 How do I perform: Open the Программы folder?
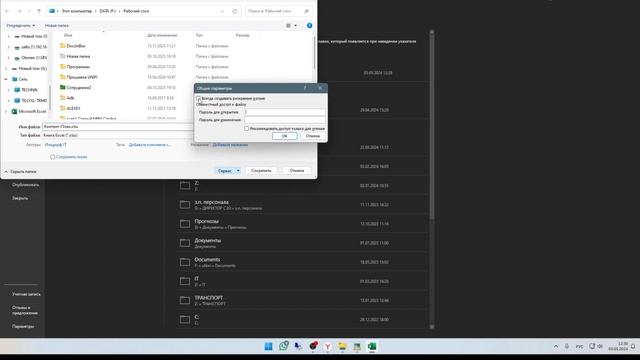point(78,67)
